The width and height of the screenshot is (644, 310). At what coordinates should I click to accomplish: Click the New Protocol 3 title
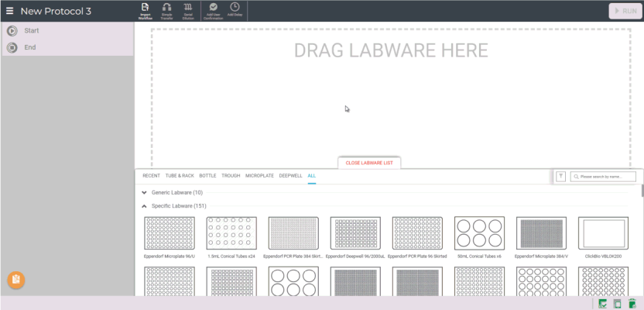56,11
